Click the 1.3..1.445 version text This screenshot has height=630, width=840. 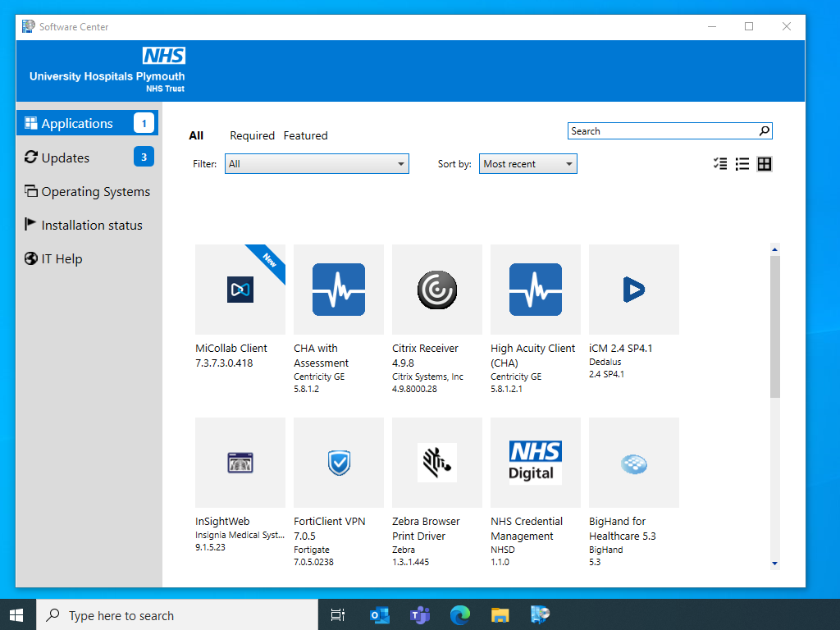(x=410, y=562)
